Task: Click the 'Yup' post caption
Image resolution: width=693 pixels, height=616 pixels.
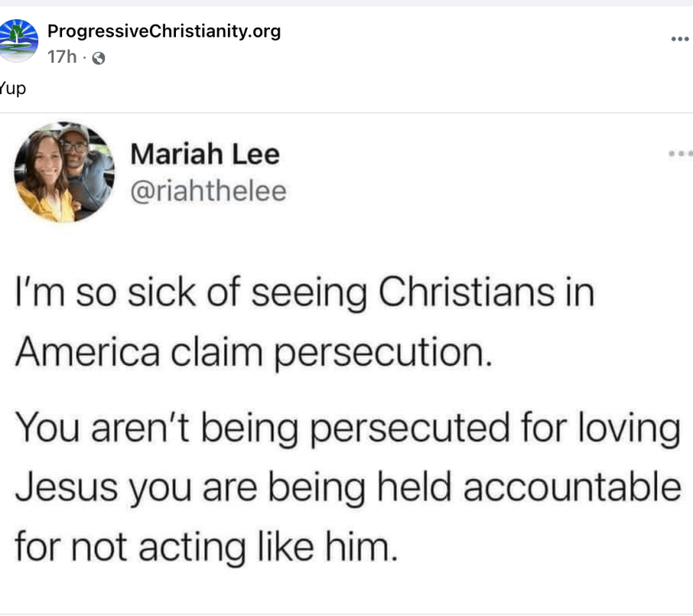Action: (x=13, y=88)
